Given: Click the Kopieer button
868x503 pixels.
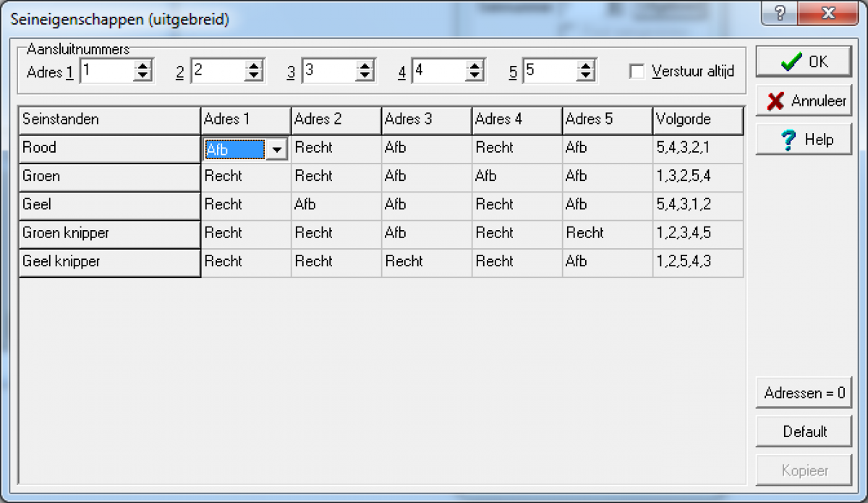Looking at the screenshot, I should pyautogui.click(x=804, y=470).
